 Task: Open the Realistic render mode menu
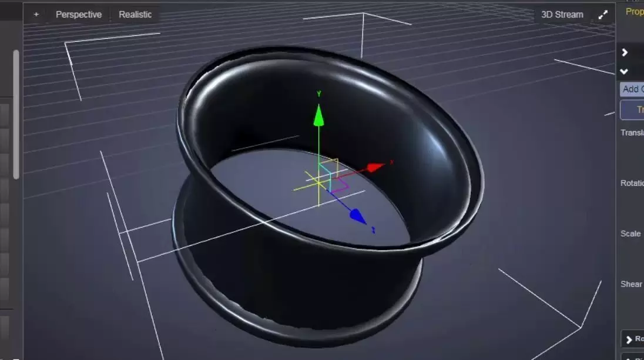pyautogui.click(x=135, y=14)
